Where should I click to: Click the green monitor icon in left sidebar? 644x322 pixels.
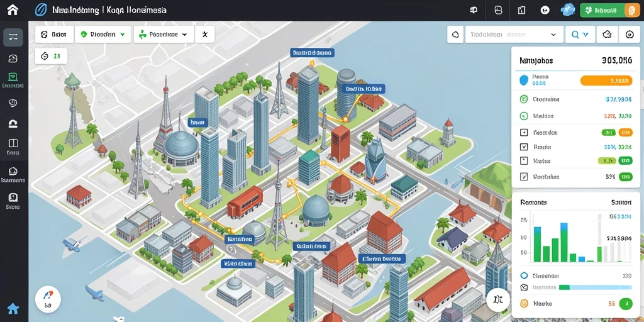tap(13, 77)
